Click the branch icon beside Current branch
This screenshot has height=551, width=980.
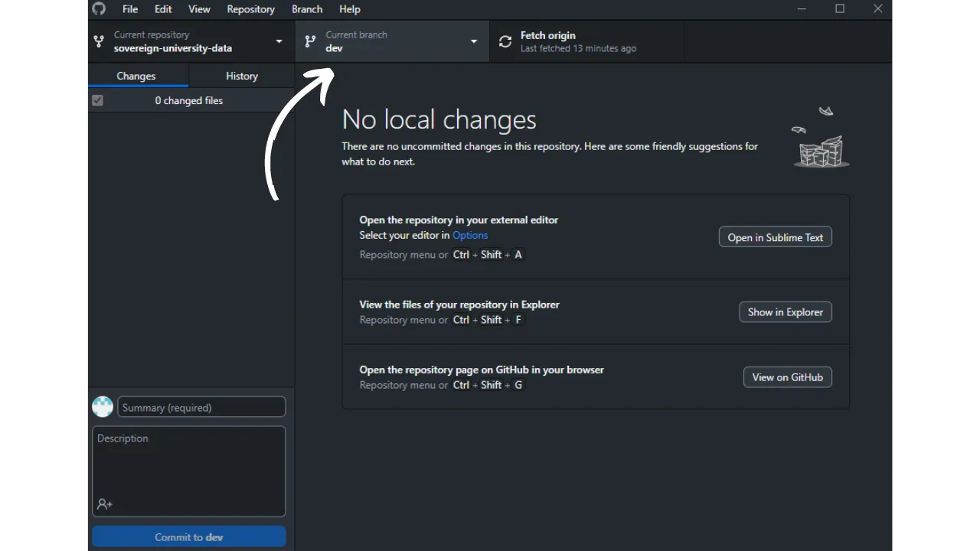coord(310,41)
